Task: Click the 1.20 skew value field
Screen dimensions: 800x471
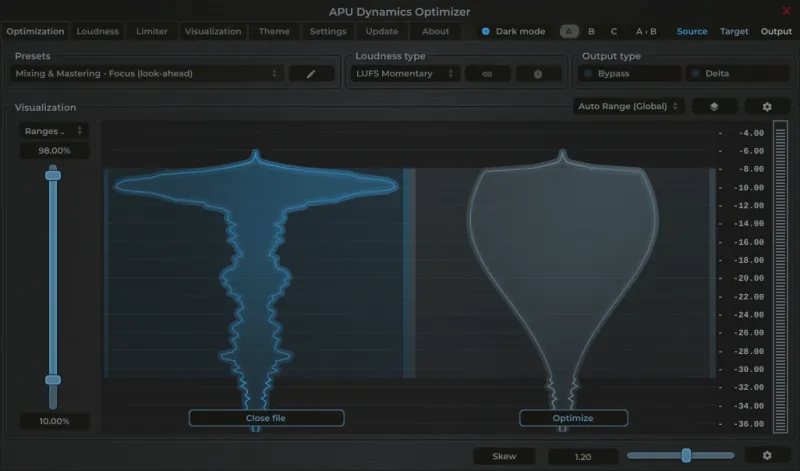Action: 583,456
